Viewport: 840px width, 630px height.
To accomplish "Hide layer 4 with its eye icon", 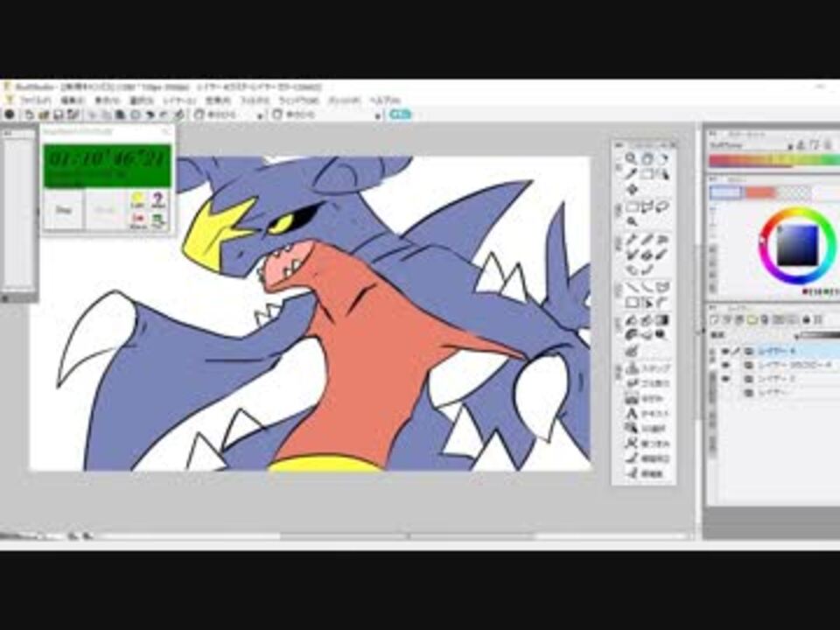I will tap(726, 352).
